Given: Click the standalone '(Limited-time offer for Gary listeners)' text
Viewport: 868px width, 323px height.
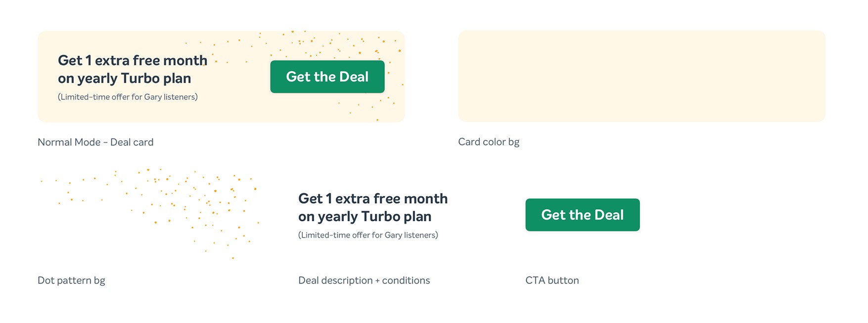Looking at the screenshot, I should [368, 235].
